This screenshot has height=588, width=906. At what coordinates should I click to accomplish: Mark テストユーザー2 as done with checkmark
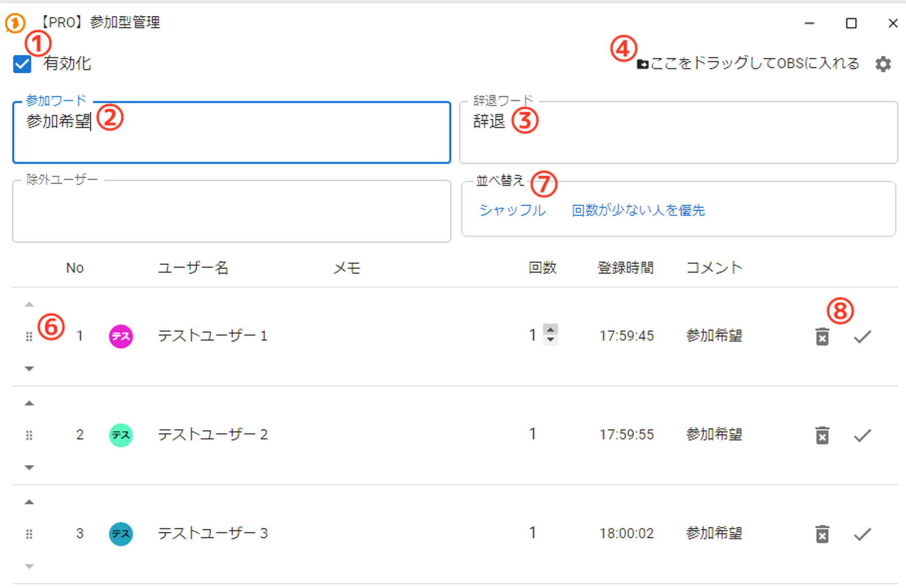pos(862,436)
